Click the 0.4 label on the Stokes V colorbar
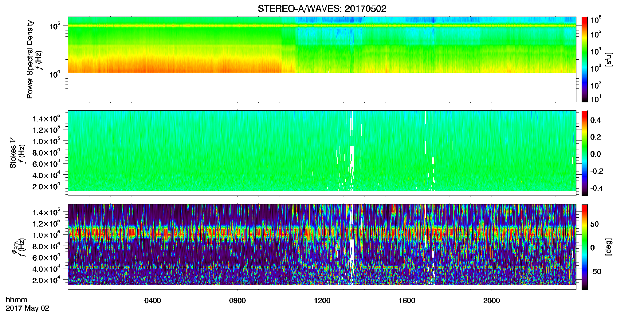 click(595, 120)
